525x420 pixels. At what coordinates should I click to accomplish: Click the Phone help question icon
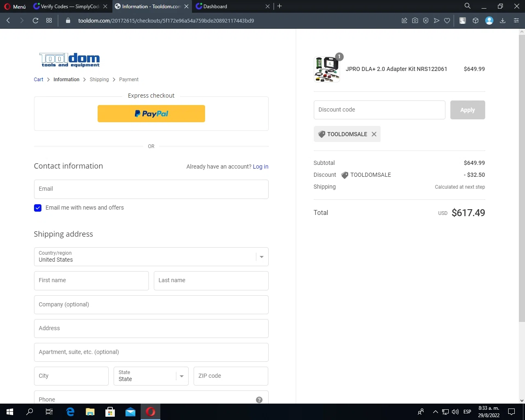pos(259,400)
